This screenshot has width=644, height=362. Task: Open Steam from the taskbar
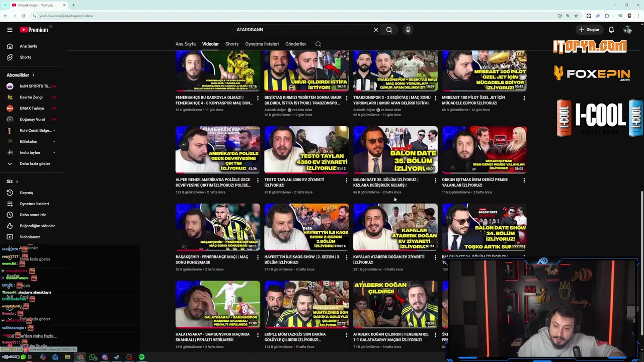point(117,357)
